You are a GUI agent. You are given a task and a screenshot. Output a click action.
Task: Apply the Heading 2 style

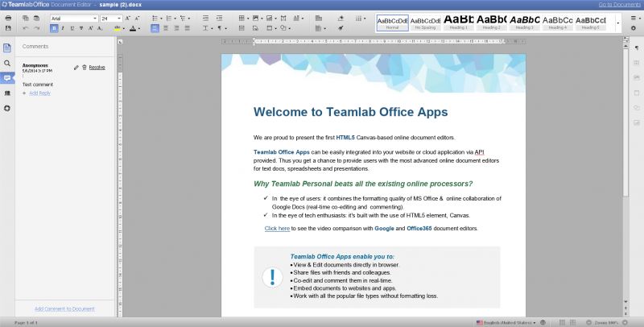point(492,23)
